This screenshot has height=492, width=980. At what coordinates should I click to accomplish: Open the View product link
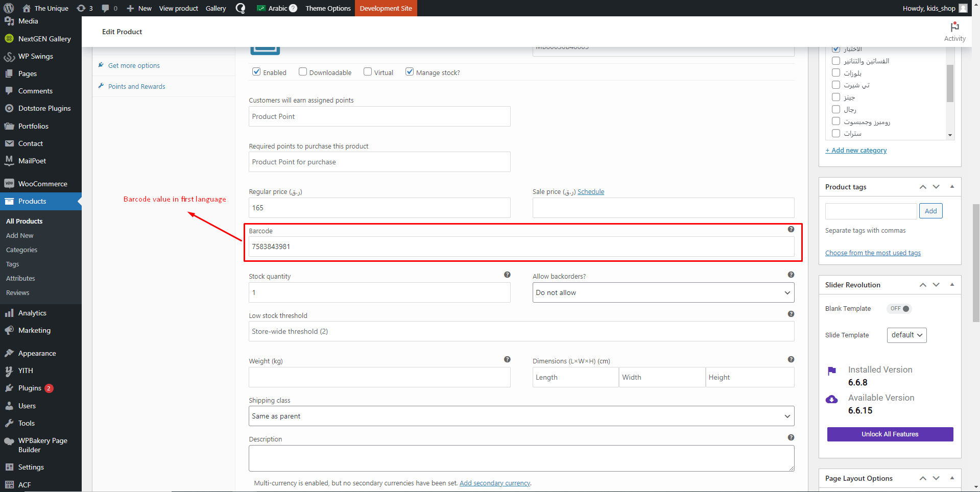click(178, 8)
